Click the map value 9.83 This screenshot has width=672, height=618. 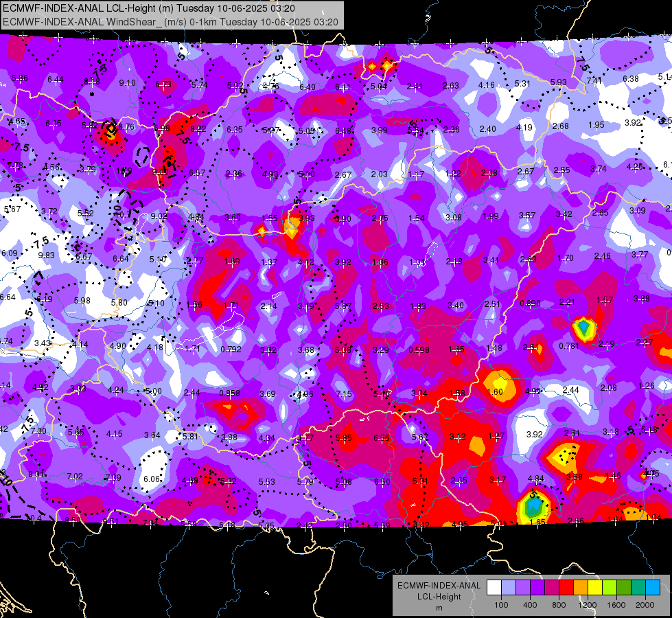(x=46, y=255)
